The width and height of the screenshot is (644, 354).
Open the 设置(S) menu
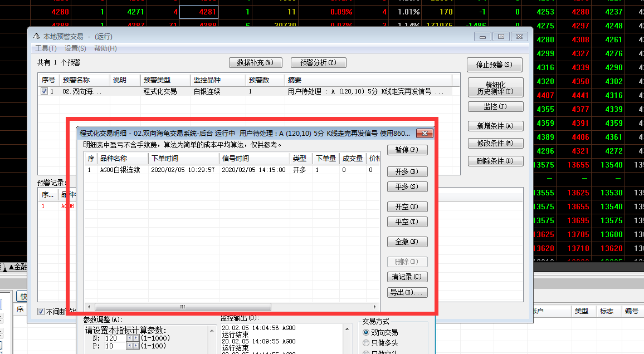[x=75, y=48]
